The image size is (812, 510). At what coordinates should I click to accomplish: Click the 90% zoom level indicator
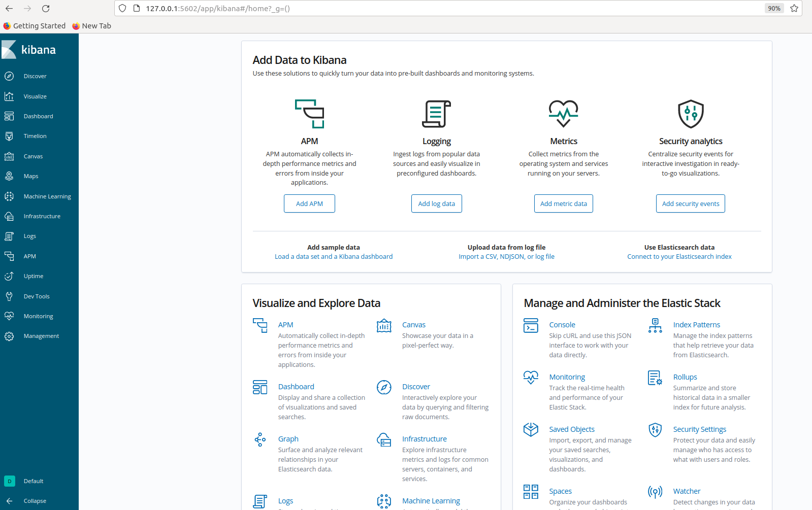(774, 8)
